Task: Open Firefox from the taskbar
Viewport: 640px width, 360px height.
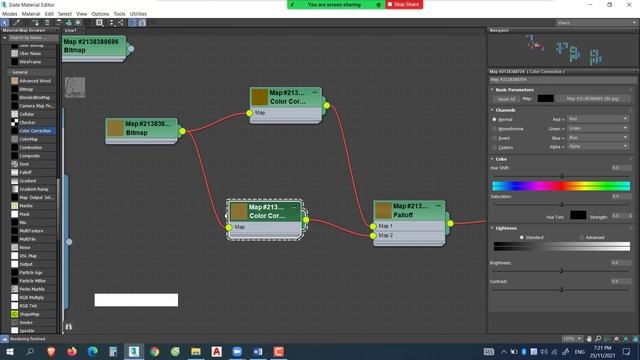Action: click(72, 351)
